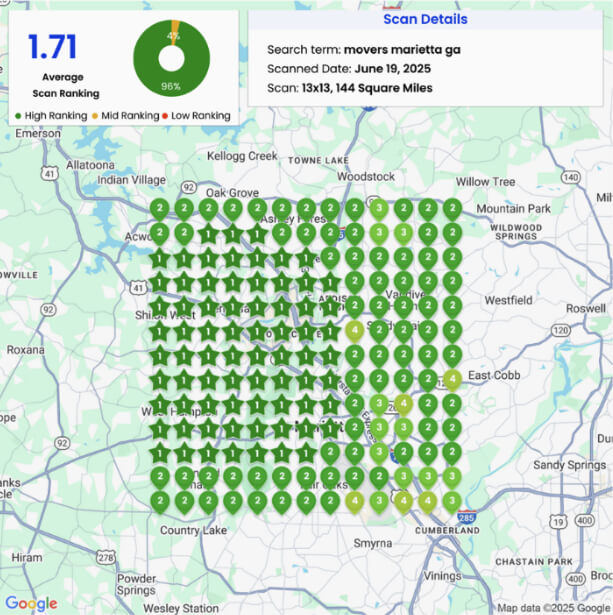
Task: Click the Wildwood Springs map label
Action: point(516,232)
